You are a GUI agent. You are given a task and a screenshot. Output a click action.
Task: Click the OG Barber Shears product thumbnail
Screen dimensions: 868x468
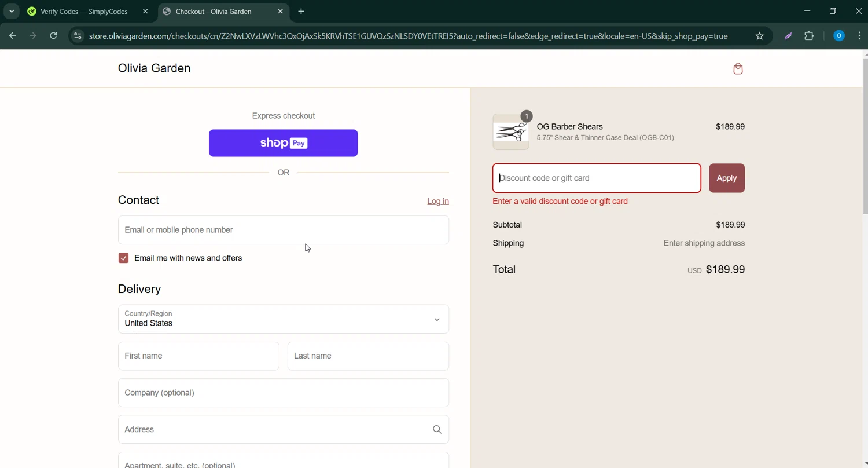pyautogui.click(x=511, y=132)
